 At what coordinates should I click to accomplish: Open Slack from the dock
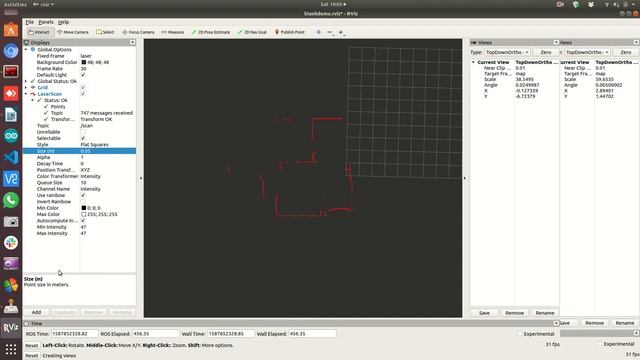pyautogui.click(x=11, y=242)
